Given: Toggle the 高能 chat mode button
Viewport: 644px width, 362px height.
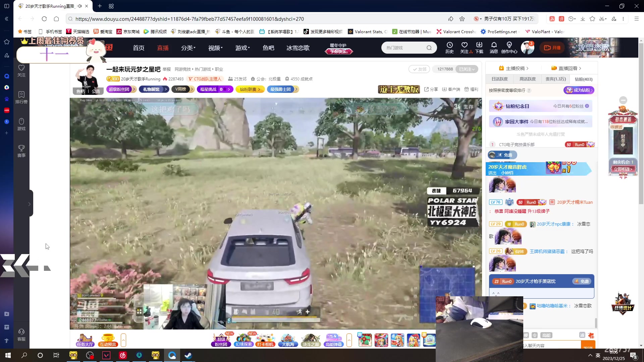Looking at the screenshot, I should tap(546, 335).
